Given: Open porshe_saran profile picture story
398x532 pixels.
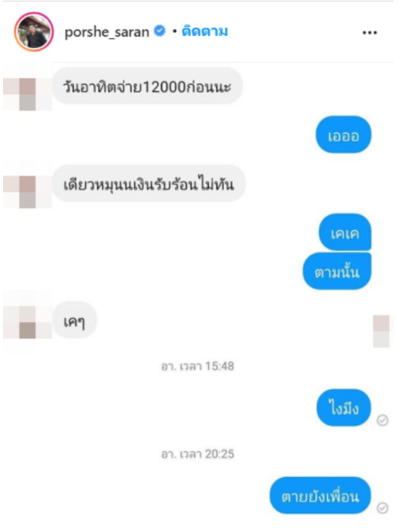Looking at the screenshot, I should tap(34, 32).
